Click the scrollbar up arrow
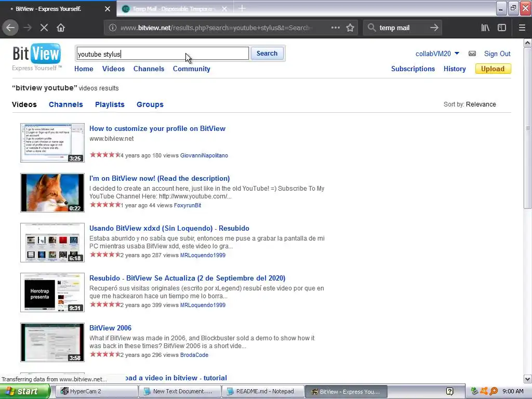 tap(528, 43)
